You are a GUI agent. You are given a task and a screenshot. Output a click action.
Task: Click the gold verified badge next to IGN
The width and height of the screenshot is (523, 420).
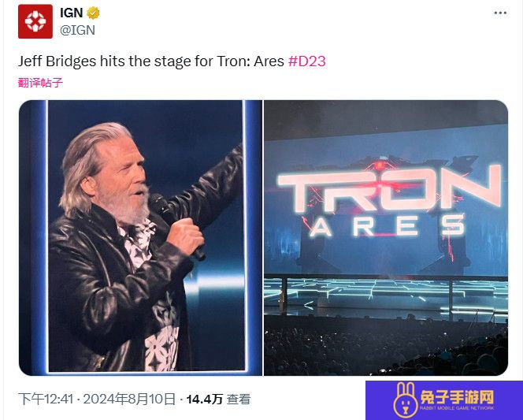coord(93,13)
